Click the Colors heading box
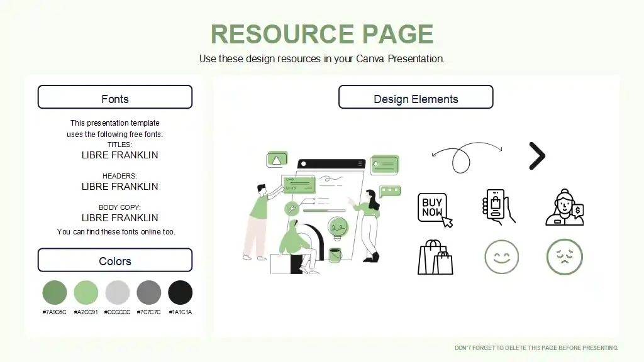Screen dimensions: 644x362 115,260
